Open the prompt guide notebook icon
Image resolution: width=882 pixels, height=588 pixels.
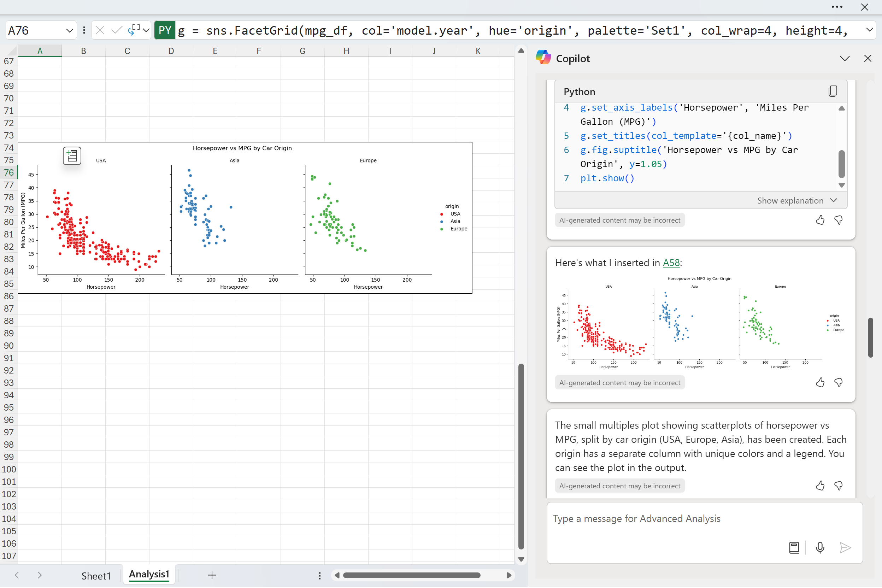coord(794,548)
